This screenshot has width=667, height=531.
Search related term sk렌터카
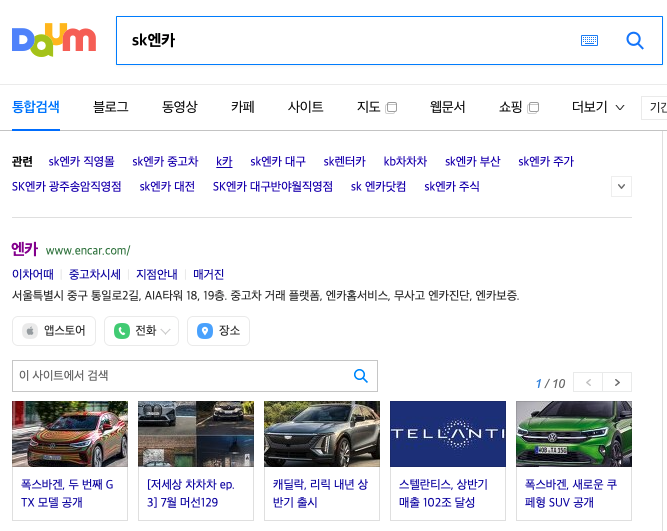(345, 162)
